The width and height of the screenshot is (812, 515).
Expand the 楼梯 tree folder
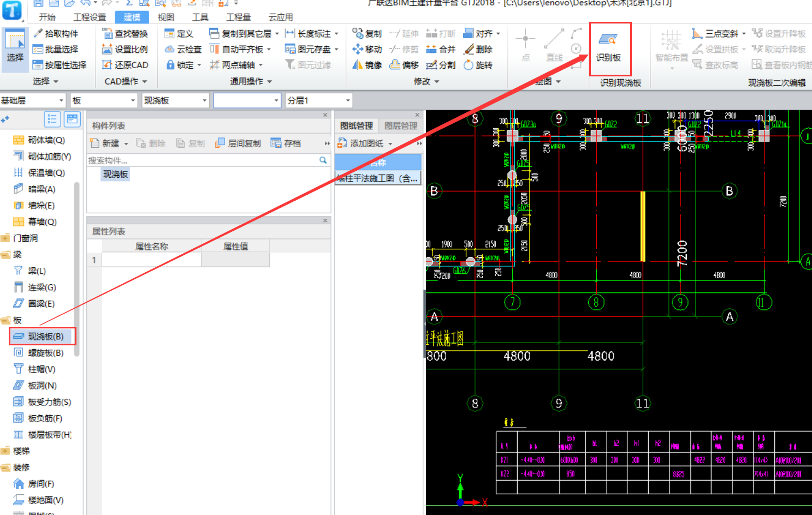pyautogui.click(x=5, y=451)
